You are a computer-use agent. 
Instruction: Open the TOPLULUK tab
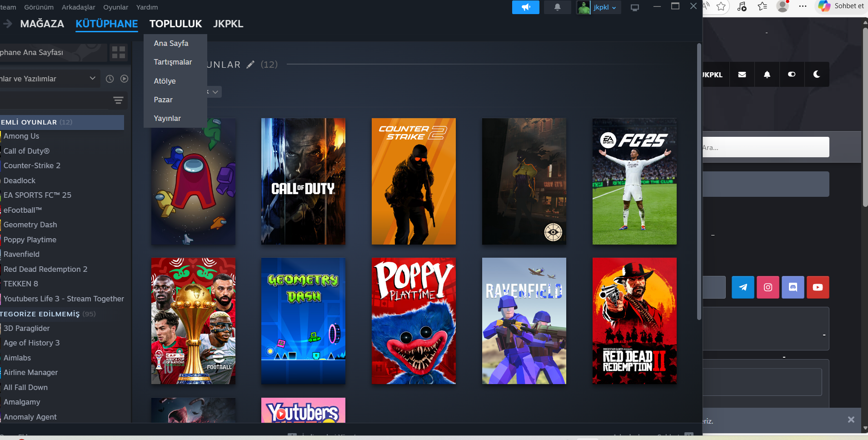pyautogui.click(x=176, y=24)
